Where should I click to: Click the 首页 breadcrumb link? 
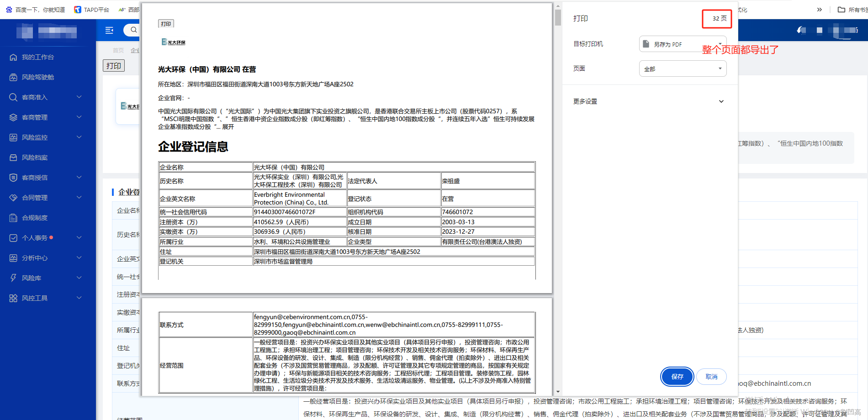(118, 50)
